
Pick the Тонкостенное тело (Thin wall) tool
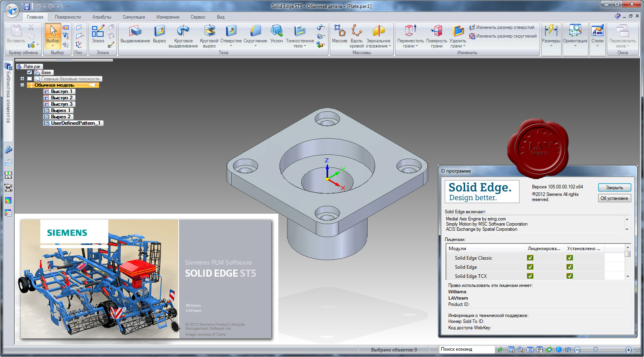(x=300, y=36)
